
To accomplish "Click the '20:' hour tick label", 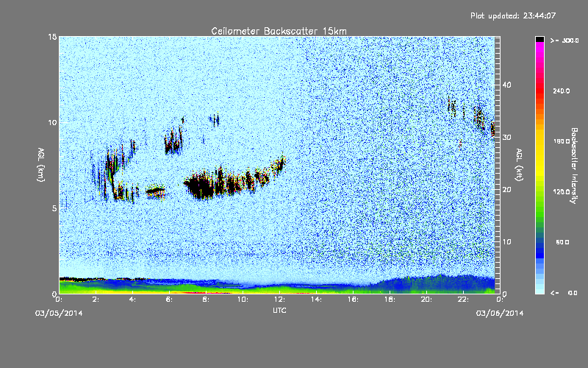I will pos(426,300).
